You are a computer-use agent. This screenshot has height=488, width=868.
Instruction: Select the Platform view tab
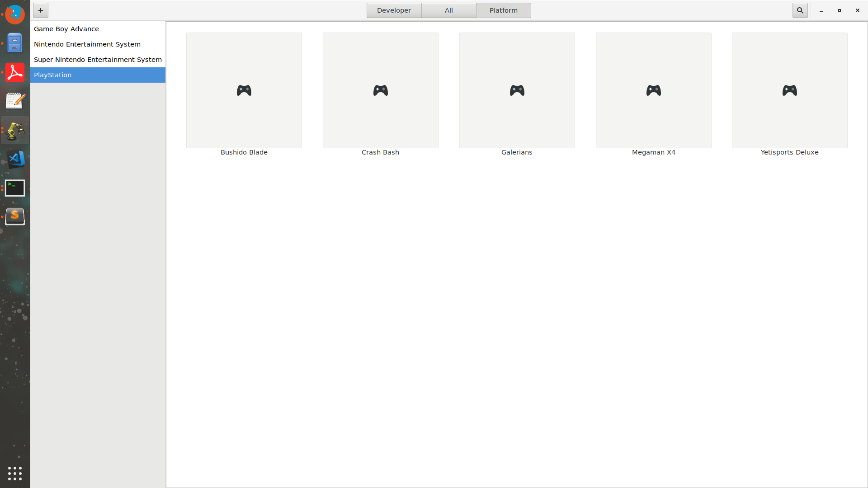503,10
